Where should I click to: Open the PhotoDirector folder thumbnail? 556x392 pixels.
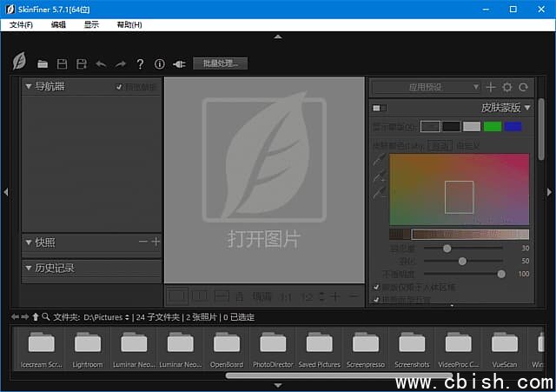273,349
